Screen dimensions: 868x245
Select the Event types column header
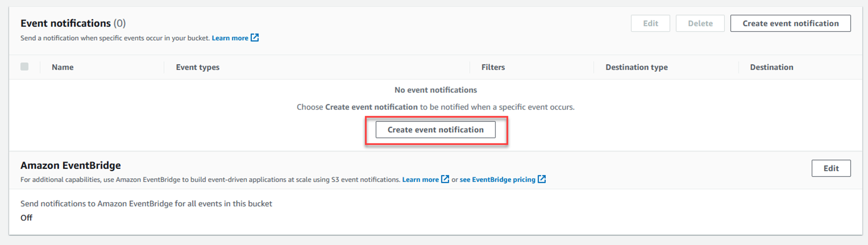tap(198, 67)
